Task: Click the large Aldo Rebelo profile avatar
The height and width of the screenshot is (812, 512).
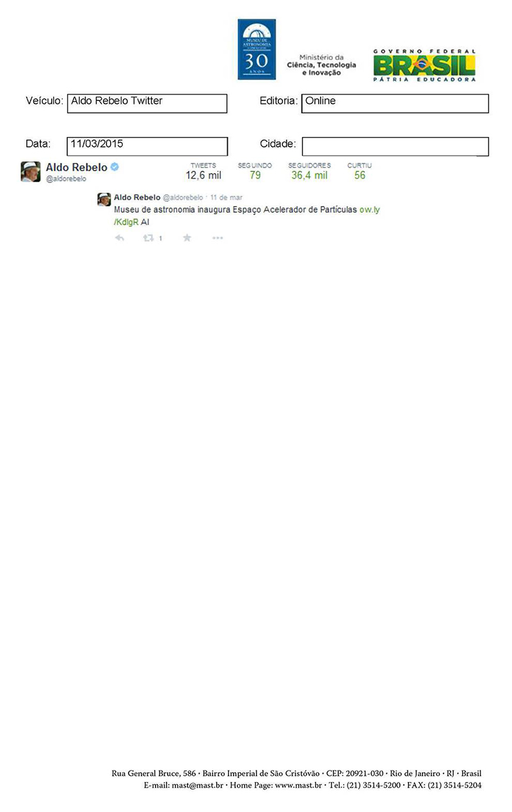Action: tap(31, 171)
